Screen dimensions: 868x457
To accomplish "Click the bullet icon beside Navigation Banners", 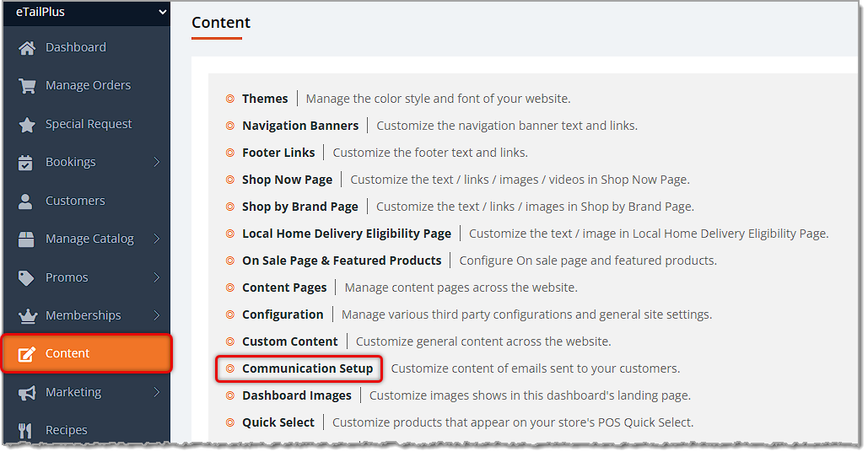I will [x=229, y=126].
